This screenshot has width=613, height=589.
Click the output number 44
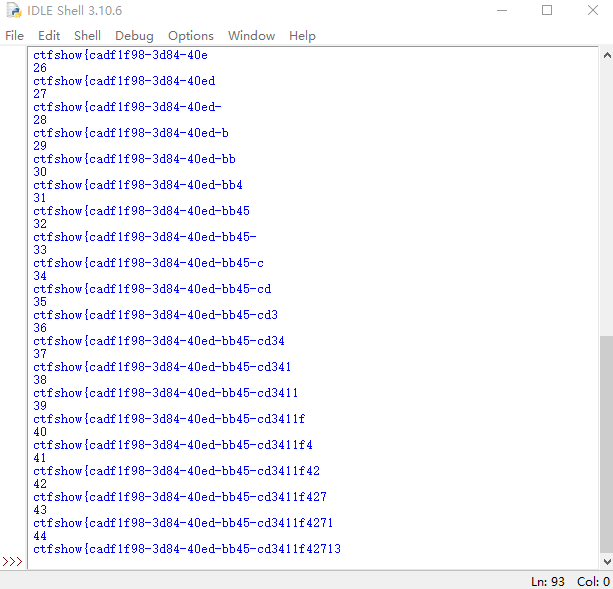40,536
